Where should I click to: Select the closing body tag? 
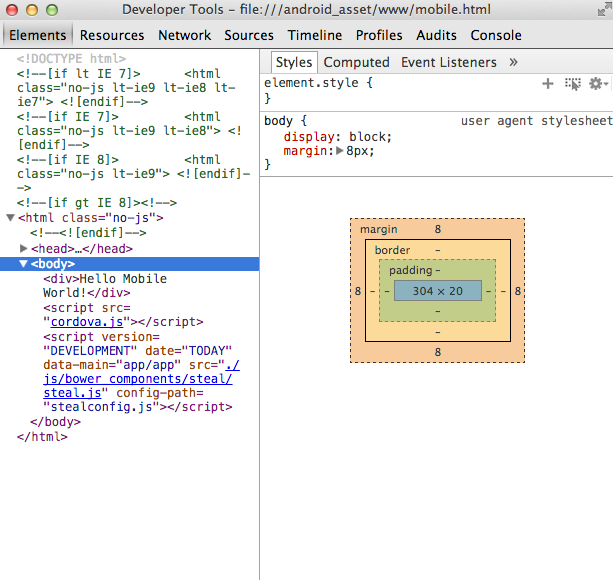click(x=56, y=422)
